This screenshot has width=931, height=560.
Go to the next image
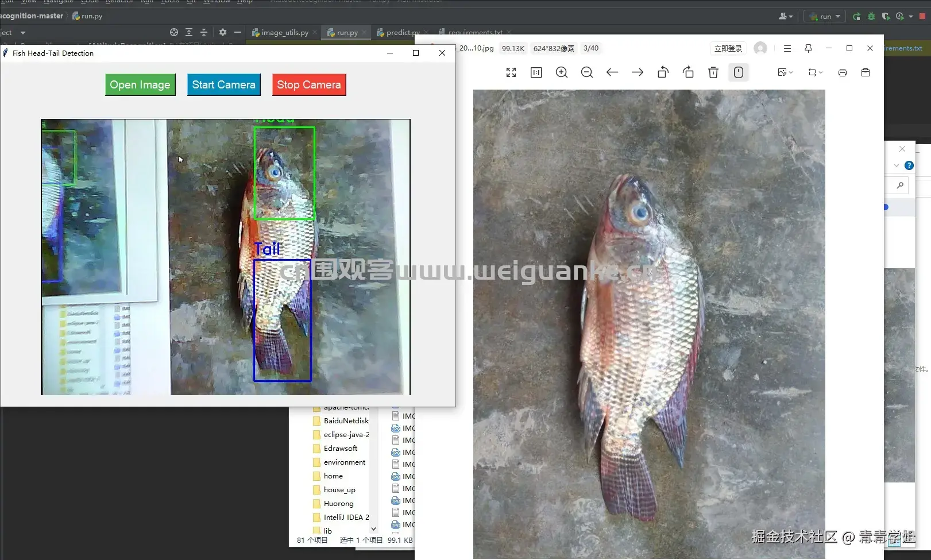(638, 72)
